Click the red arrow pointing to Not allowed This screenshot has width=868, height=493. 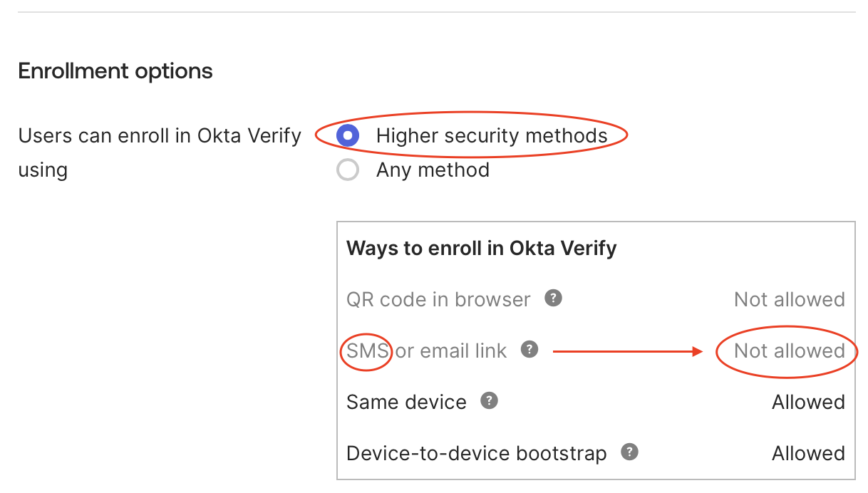(x=627, y=351)
